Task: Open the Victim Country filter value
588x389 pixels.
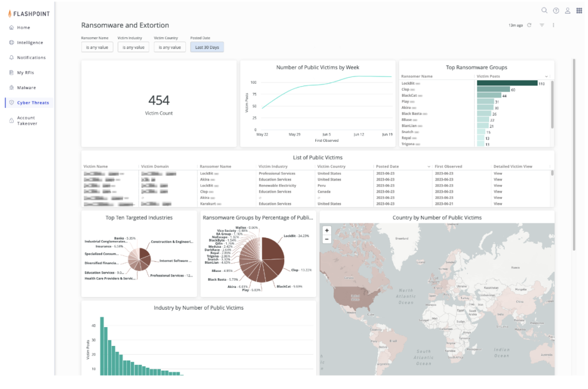Action: [x=170, y=47]
